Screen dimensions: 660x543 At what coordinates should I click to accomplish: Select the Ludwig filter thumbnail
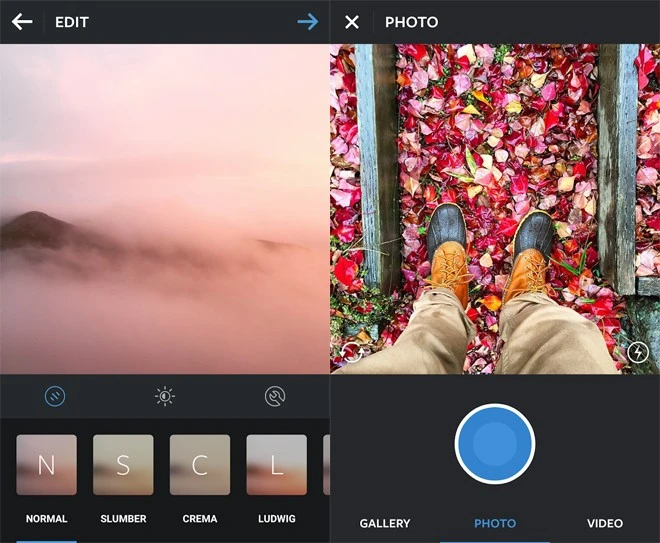[x=277, y=465]
